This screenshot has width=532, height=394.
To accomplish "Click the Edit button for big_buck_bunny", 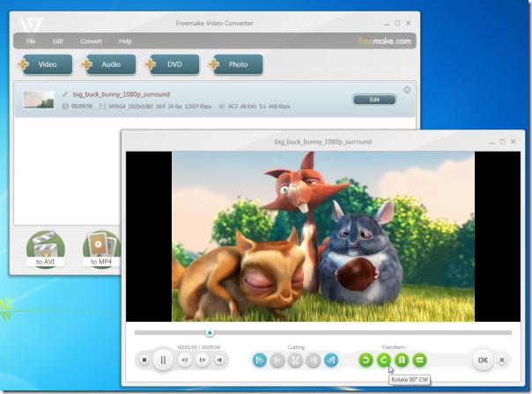I will [373, 100].
